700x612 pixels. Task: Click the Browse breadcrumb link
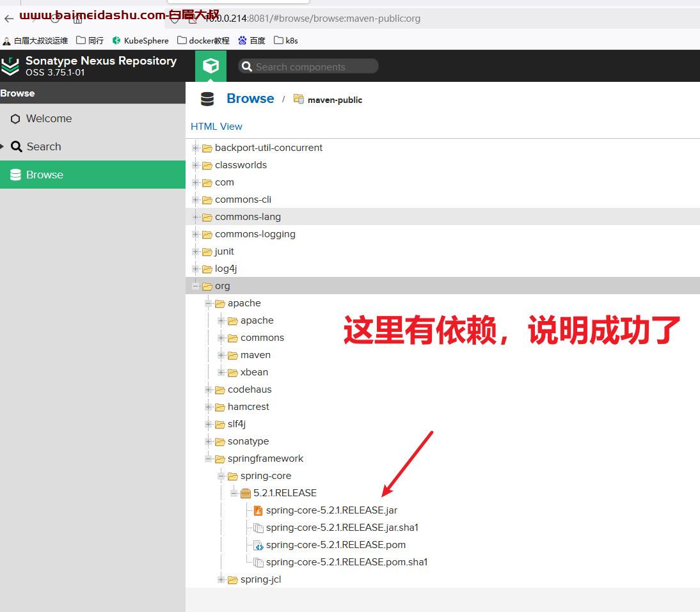tap(250, 98)
